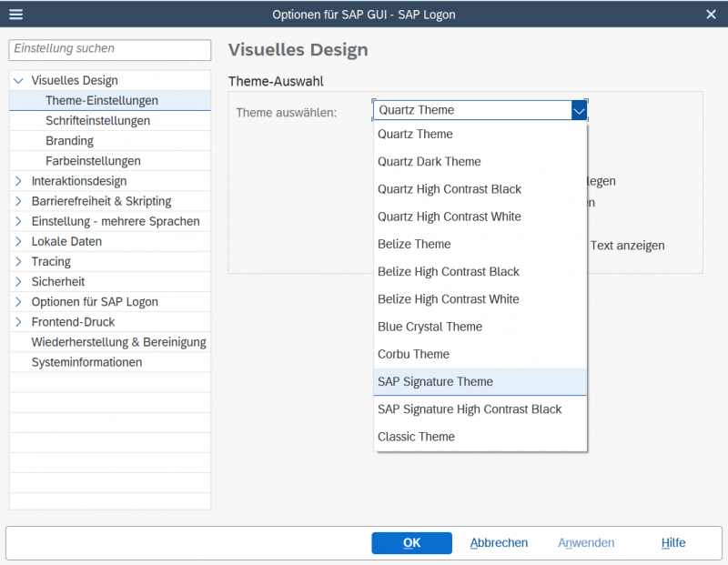This screenshot has height=565, width=728.
Task: Close the theme dropdown arrow button
Action: point(579,110)
